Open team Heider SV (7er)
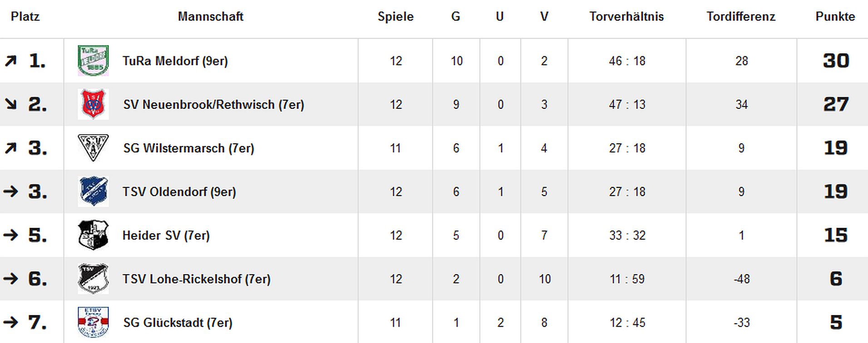868x343 pixels. coord(166,235)
